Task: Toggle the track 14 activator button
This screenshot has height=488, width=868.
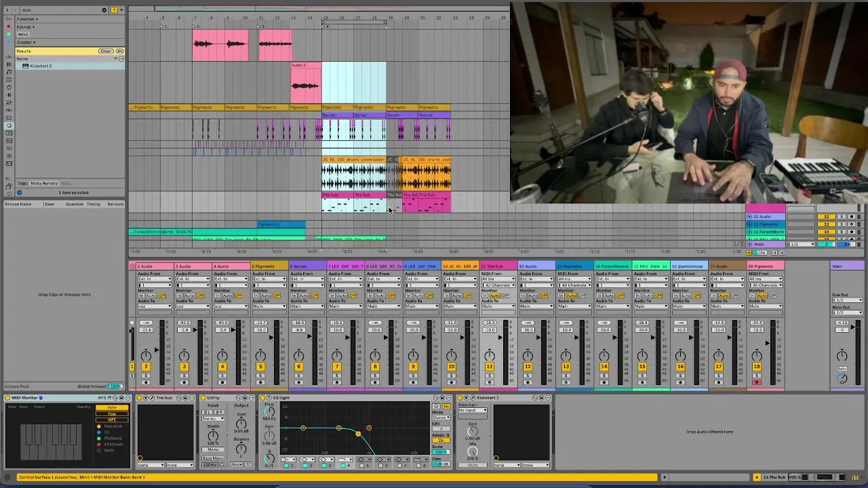Action: click(x=604, y=367)
